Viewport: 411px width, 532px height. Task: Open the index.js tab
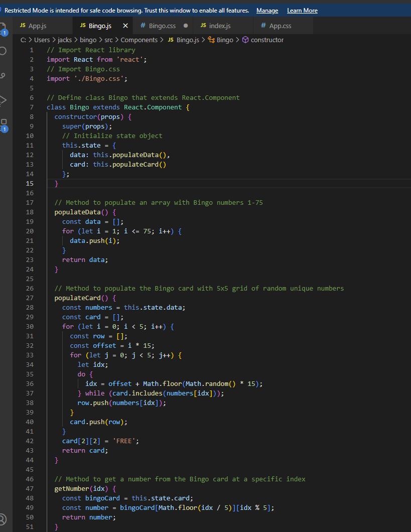point(223,26)
